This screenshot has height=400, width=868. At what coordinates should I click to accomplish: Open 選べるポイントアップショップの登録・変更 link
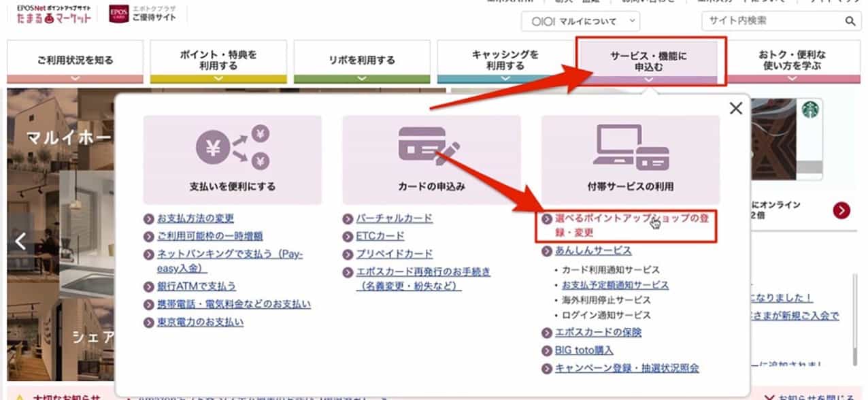(x=632, y=225)
